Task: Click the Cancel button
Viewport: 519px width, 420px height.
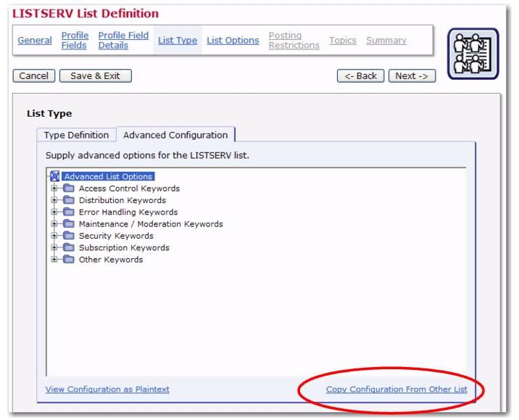Action: click(x=34, y=76)
